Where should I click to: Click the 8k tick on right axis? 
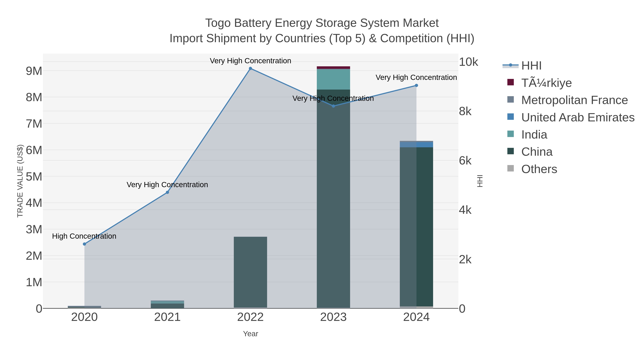point(465,111)
